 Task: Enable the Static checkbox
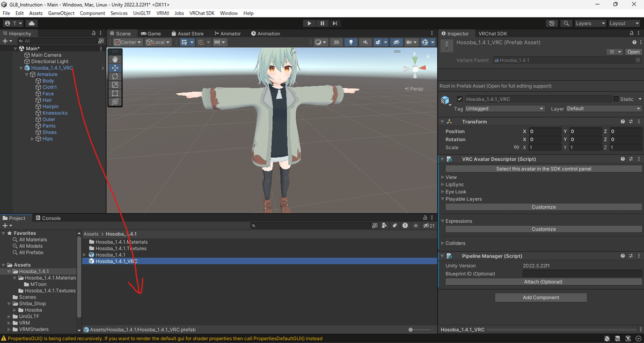(x=616, y=99)
